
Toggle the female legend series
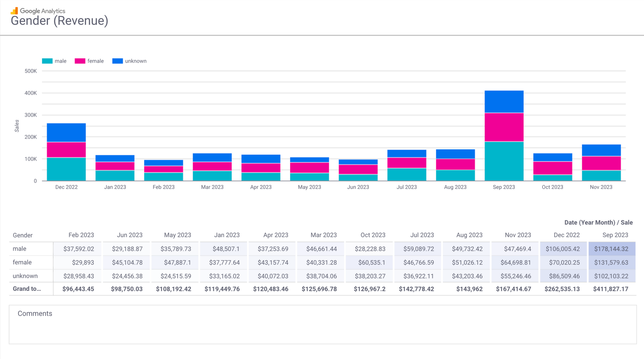tap(95, 61)
